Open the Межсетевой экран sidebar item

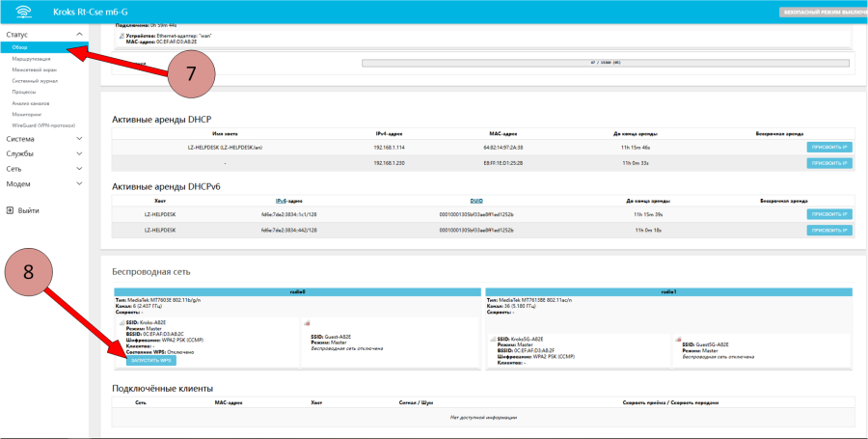(x=33, y=70)
